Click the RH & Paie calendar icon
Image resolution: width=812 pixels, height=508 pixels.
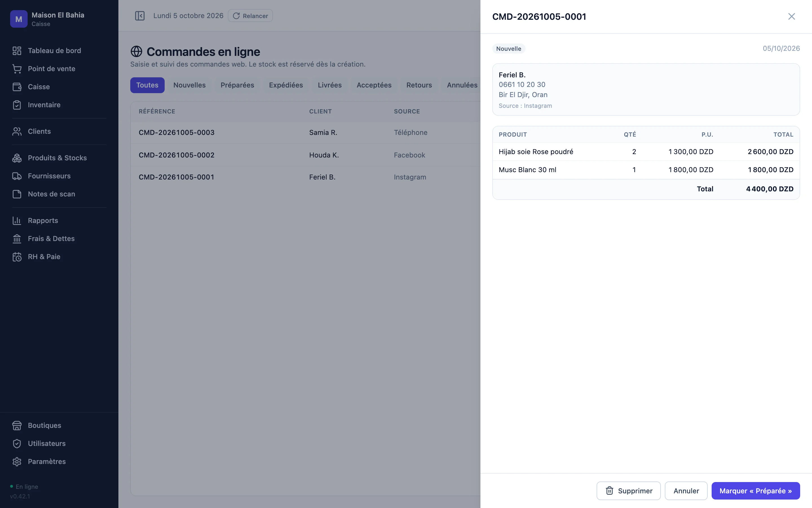click(x=17, y=257)
